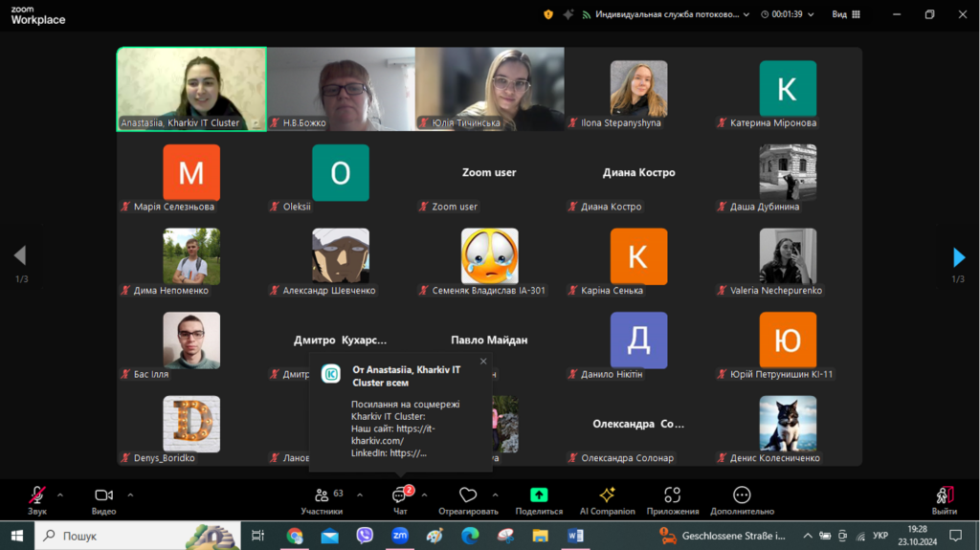
Task: Go to next participants page arrow
Action: coord(959,257)
